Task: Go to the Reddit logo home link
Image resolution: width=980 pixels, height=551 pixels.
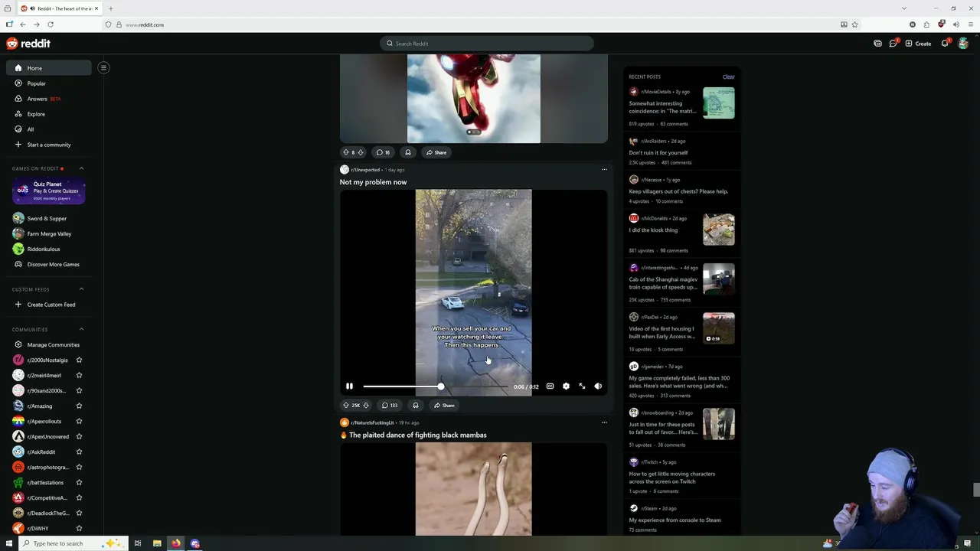Action: click(x=28, y=44)
